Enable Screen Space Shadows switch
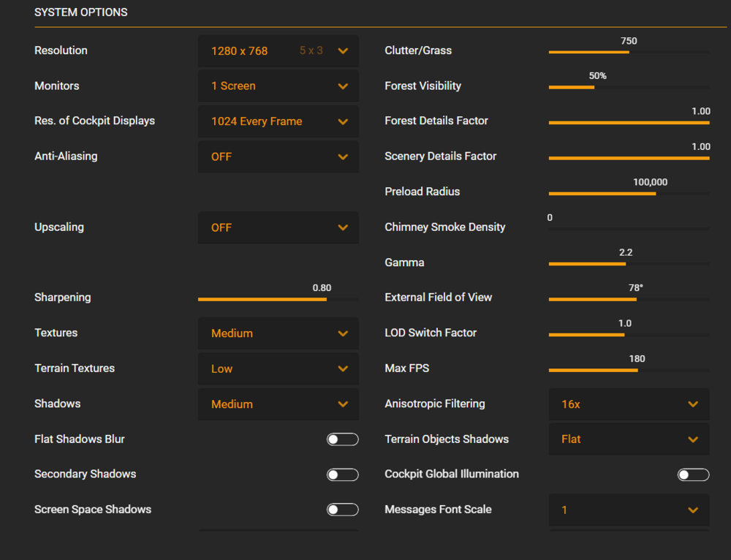This screenshot has width=731, height=560. (342, 510)
